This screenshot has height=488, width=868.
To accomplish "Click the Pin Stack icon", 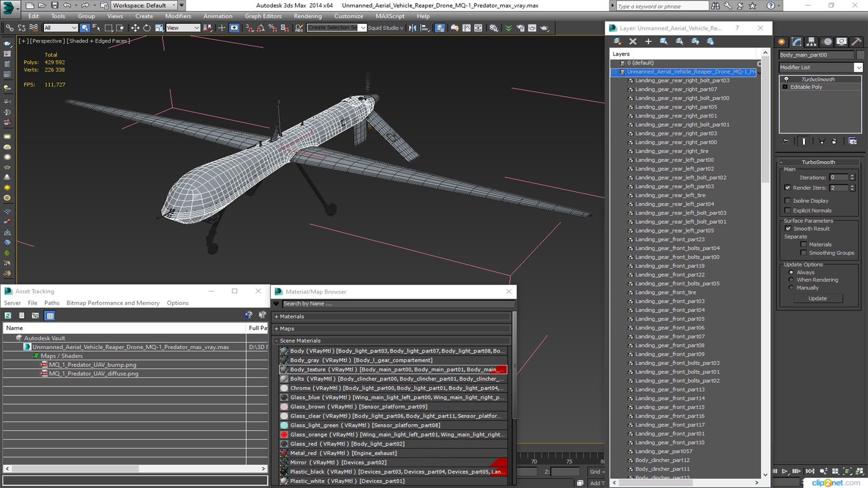I will click(x=786, y=141).
